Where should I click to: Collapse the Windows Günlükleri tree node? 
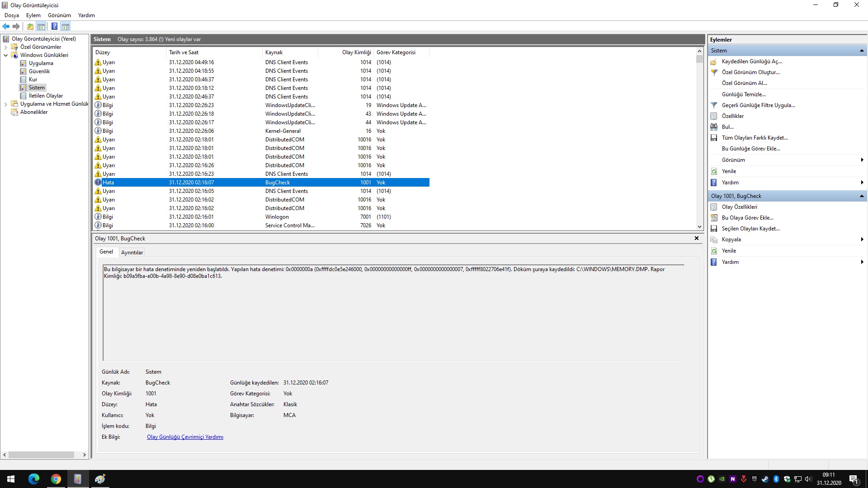5,55
